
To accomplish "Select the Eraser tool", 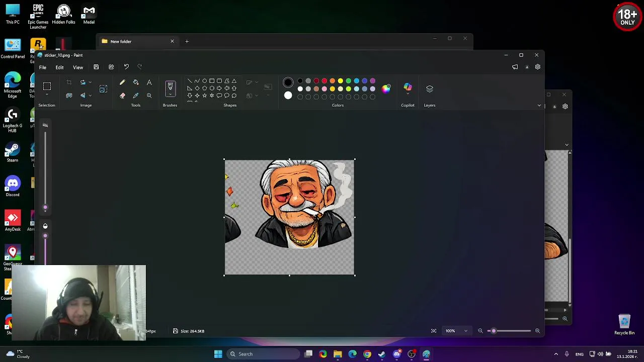I will (x=122, y=96).
